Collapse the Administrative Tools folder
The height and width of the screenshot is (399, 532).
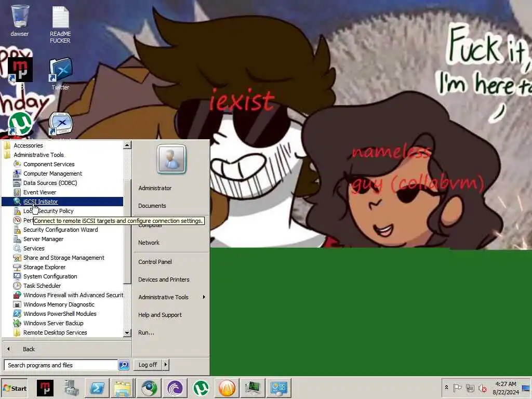tap(38, 155)
